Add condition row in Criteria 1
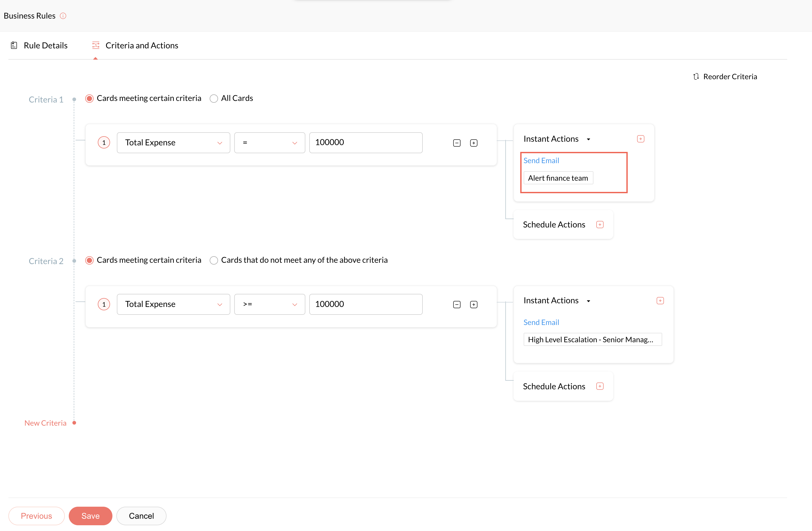This screenshot has height=531, width=812. click(473, 143)
